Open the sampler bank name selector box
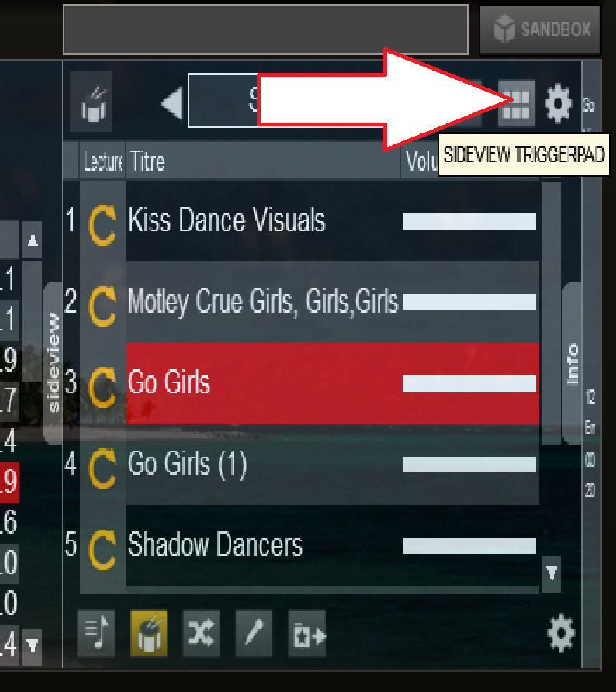 pyautogui.click(x=223, y=101)
